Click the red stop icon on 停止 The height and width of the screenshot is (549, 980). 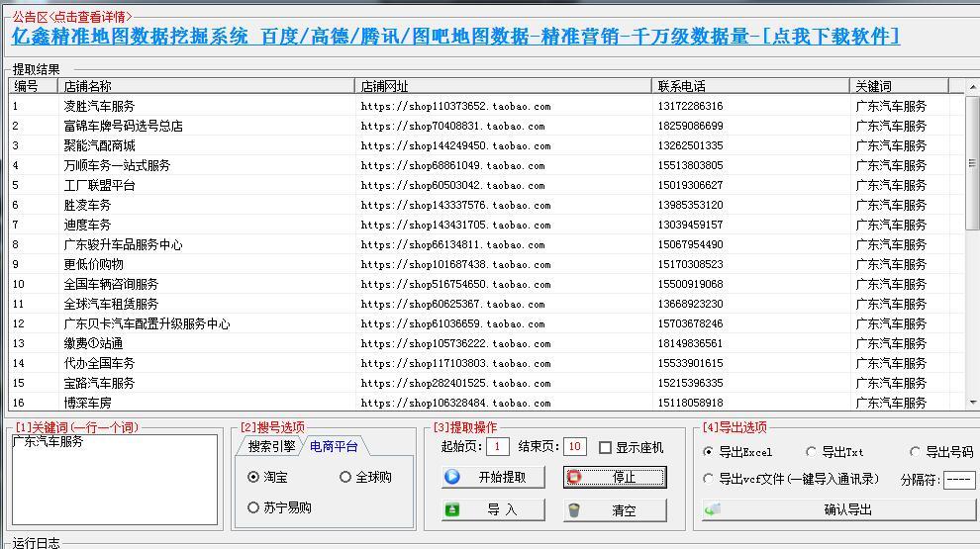574,477
